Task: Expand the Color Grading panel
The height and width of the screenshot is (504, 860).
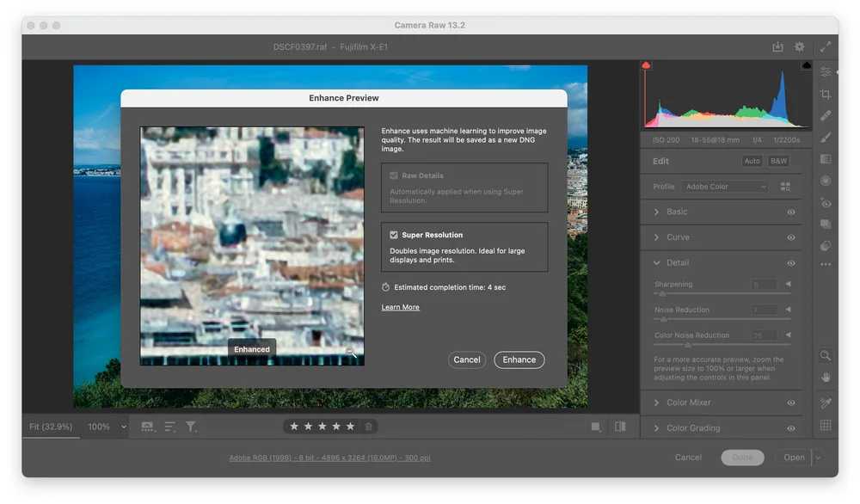Action: point(656,428)
